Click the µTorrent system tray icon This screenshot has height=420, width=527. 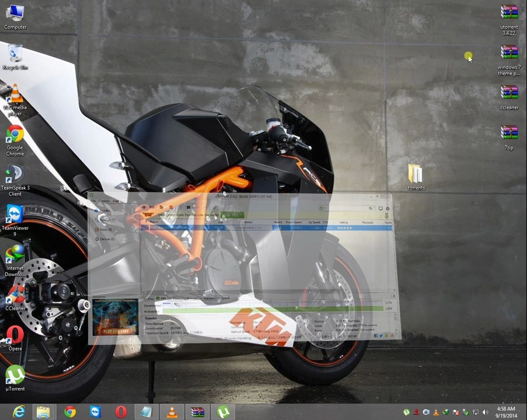pos(406,412)
